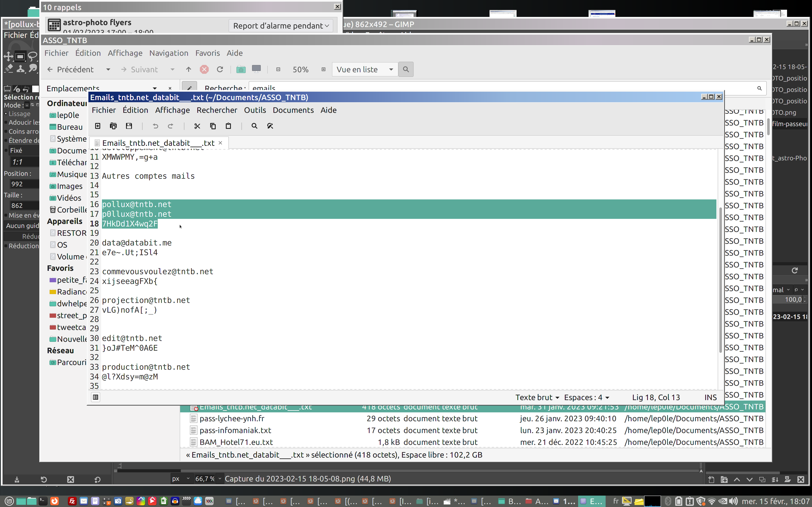Click the red stop loading icon
Image resolution: width=812 pixels, height=507 pixels.
tap(204, 70)
